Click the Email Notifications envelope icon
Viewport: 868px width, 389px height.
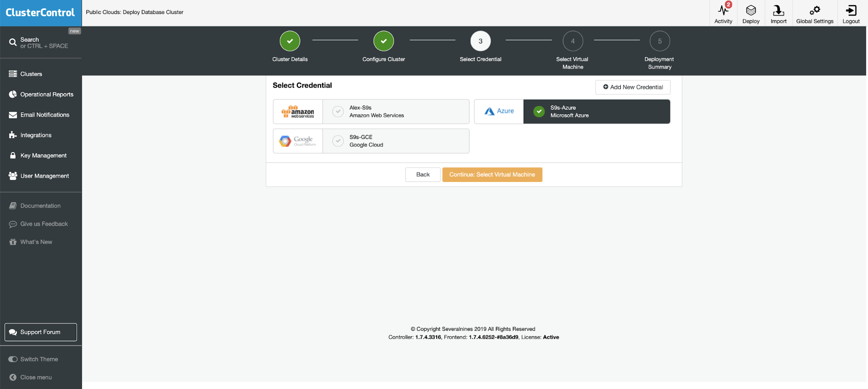tap(13, 115)
